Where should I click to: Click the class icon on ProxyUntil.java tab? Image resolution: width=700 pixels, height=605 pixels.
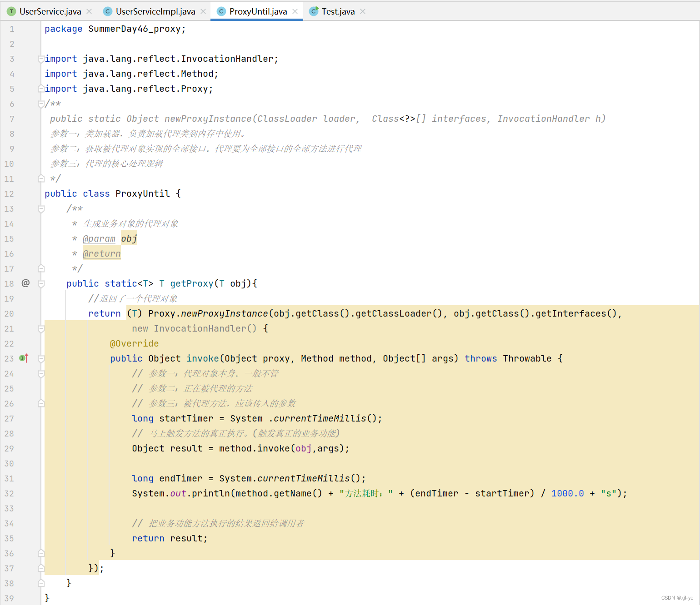221,11
